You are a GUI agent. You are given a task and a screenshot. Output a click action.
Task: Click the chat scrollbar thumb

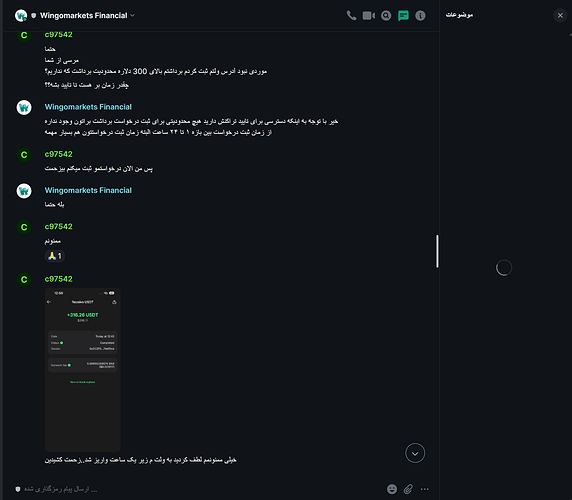[x=437, y=251]
